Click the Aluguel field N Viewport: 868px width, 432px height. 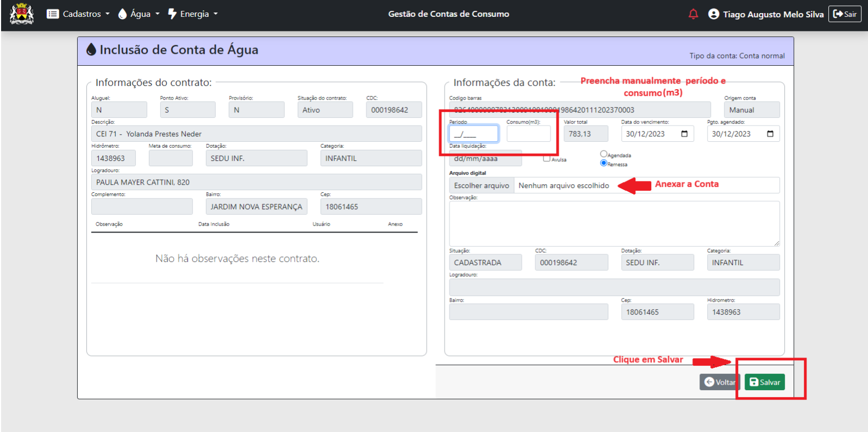119,110
